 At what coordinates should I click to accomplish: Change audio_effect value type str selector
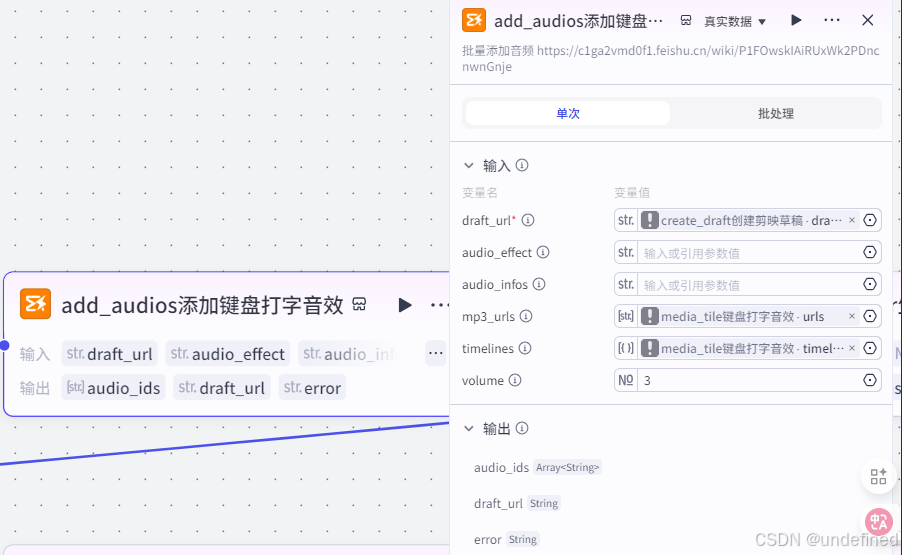click(626, 252)
